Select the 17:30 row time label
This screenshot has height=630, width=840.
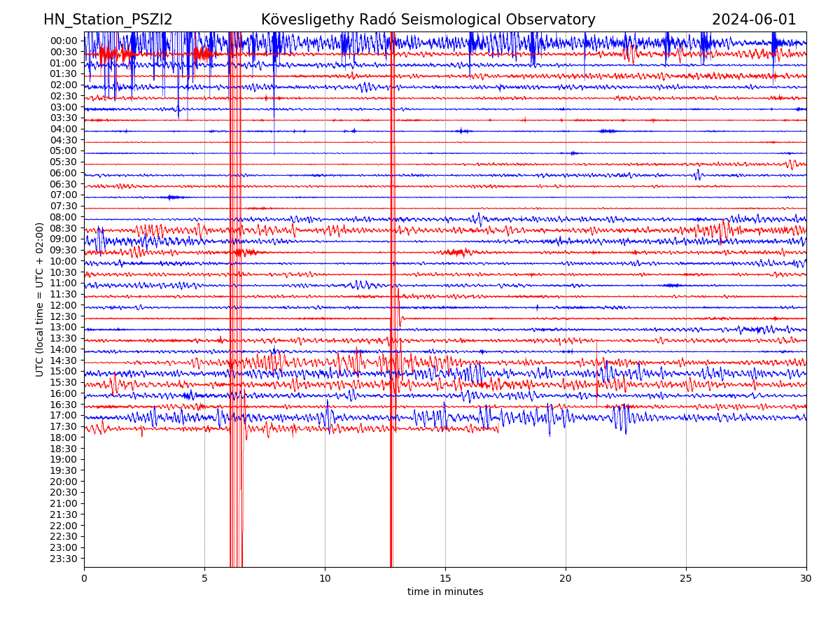pyautogui.click(x=63, y=426)
